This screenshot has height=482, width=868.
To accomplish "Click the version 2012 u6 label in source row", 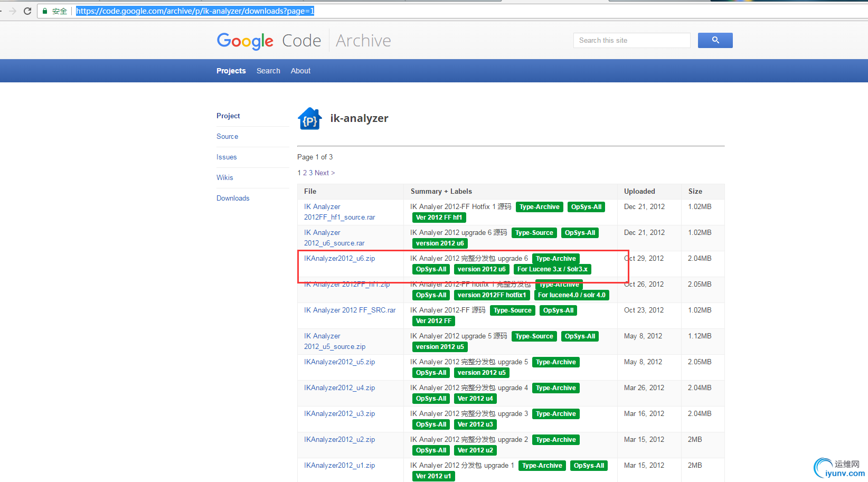I will pyautogui.click(x=440, y=243).
